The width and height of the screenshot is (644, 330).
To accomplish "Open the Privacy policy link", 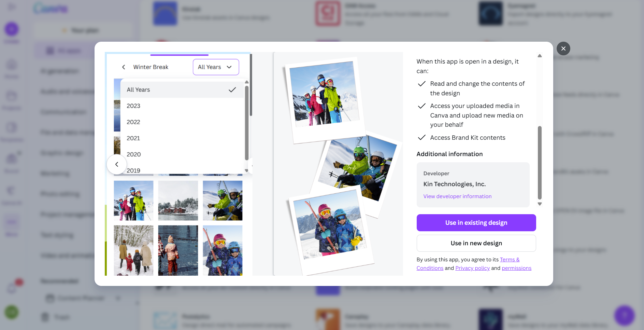I will point(472,268).
